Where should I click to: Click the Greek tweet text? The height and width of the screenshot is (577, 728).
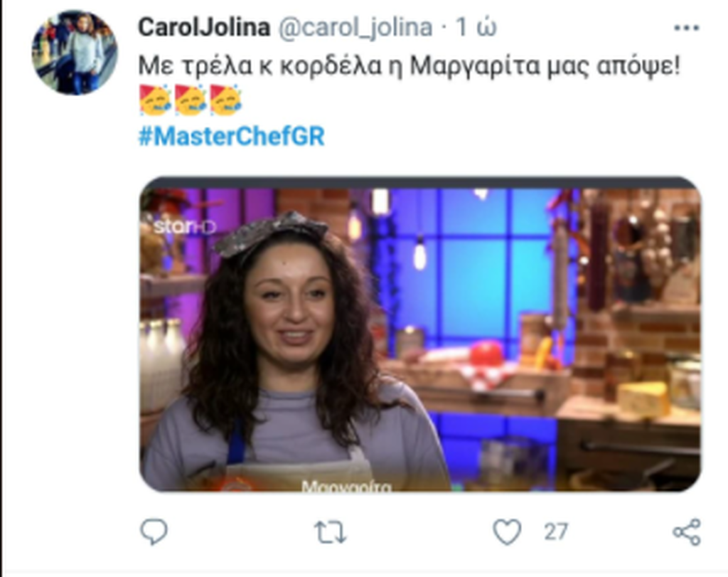tap(409, 65)
